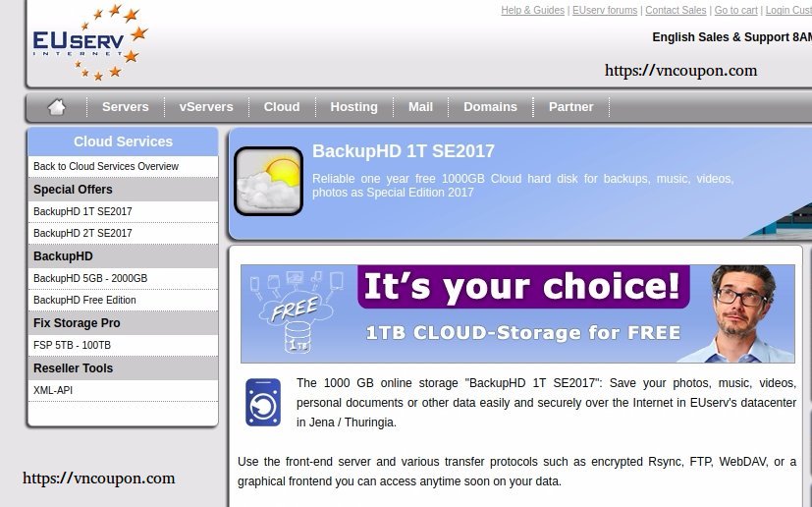Open BackupHD 5GB - 2000GB page
This screenshot has height=507, width=812.
click(x=123, y=278)
